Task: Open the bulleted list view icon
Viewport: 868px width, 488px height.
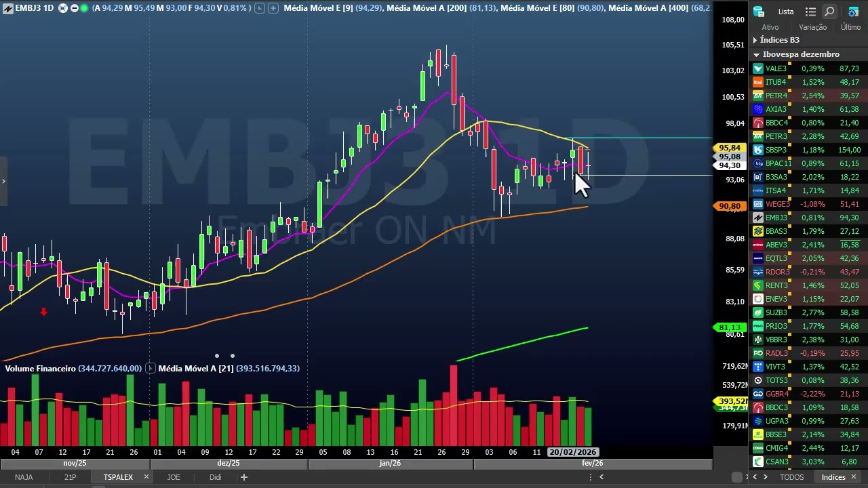Action: (x=810, y=12)
